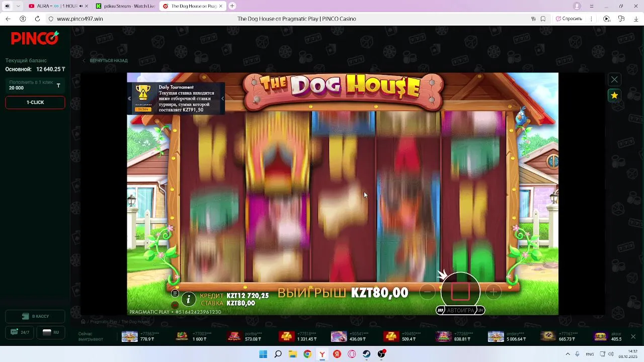The width and height of the screenshot is (644, 362).
Task: Open Windows taskbar search
Action: click(x=278, y=354)
